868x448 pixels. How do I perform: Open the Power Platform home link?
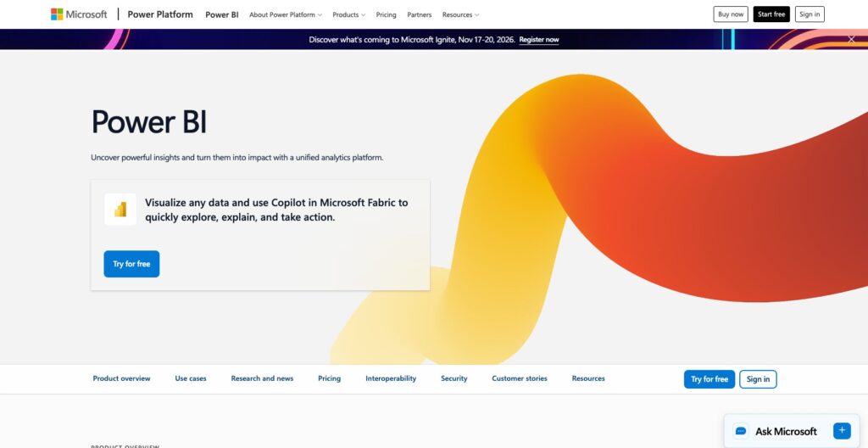pyautogui.click(x=160, y=14)
